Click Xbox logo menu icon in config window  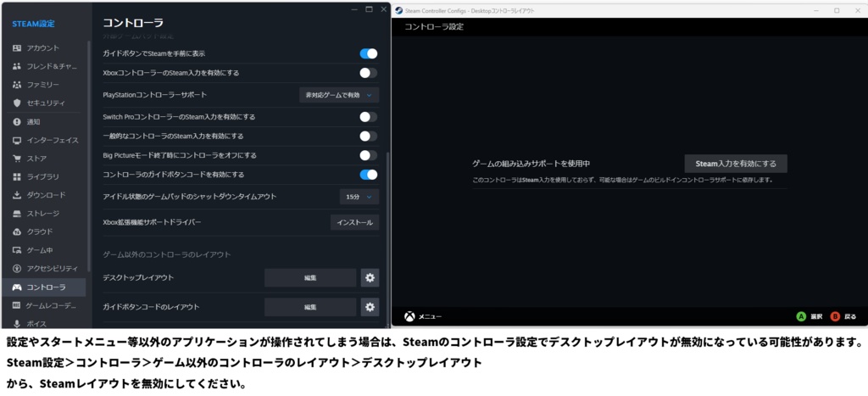409,316
